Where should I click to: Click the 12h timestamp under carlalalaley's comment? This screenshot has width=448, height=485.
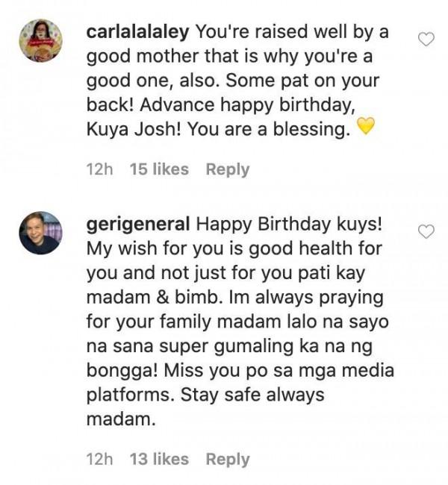(99, 169)
